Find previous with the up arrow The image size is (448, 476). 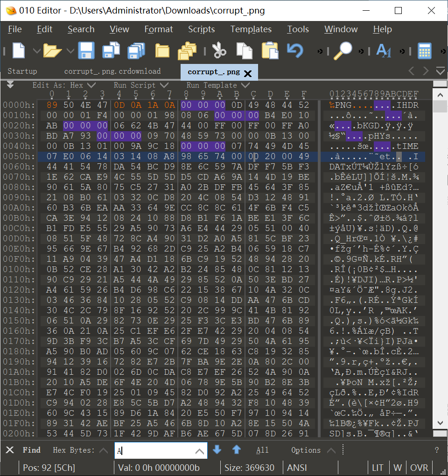[x=237, y=449]
